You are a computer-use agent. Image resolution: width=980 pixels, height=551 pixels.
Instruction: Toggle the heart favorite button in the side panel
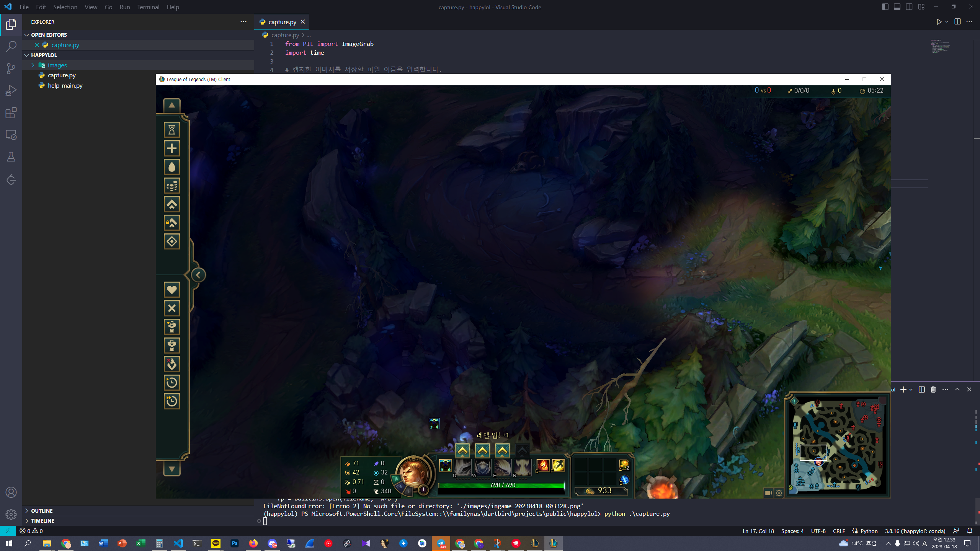click(x=171, y=290)
